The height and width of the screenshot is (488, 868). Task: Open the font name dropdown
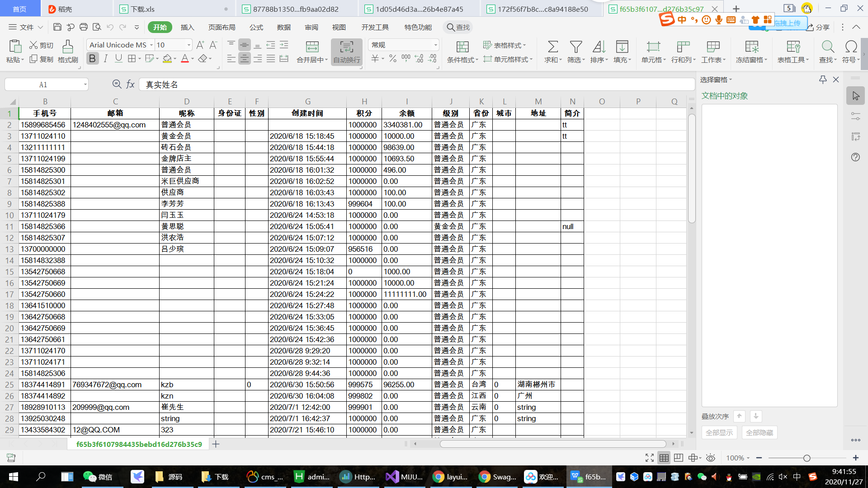click(x=151, y=45)
